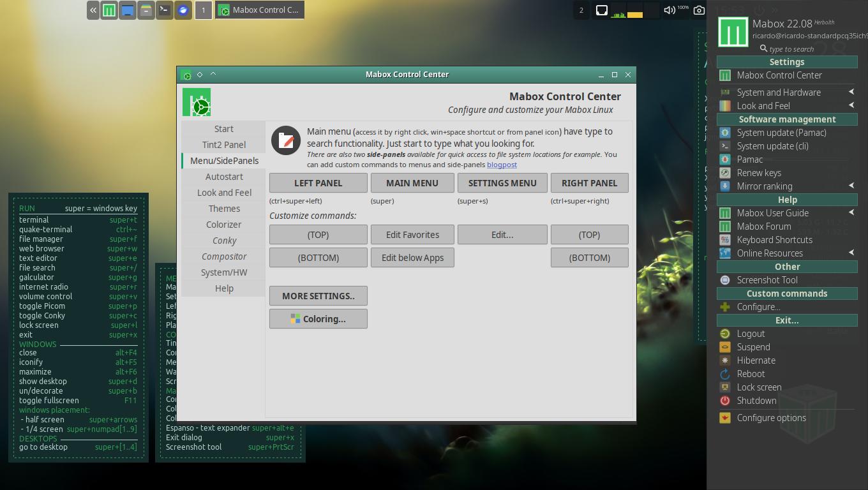This screenshot has height=490, width=868.
Task: Click the Control Center header logo
Action: pyautogui.click(x=197, y=102)
